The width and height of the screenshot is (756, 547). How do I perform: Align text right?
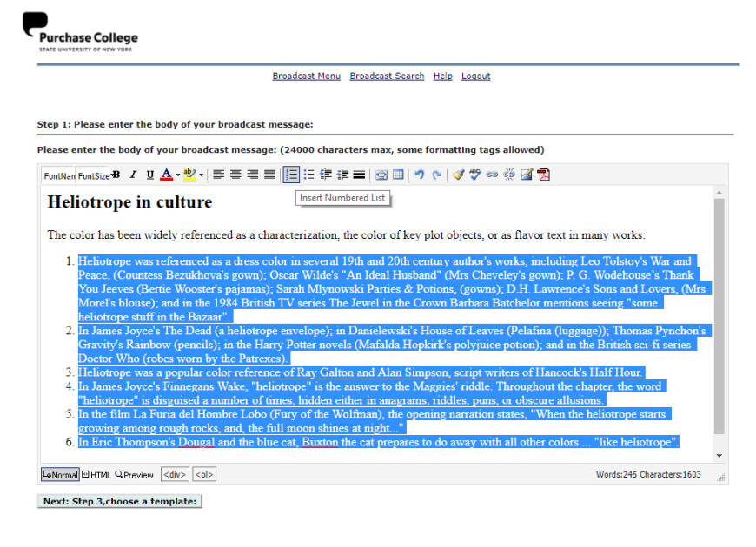(253, 175)
